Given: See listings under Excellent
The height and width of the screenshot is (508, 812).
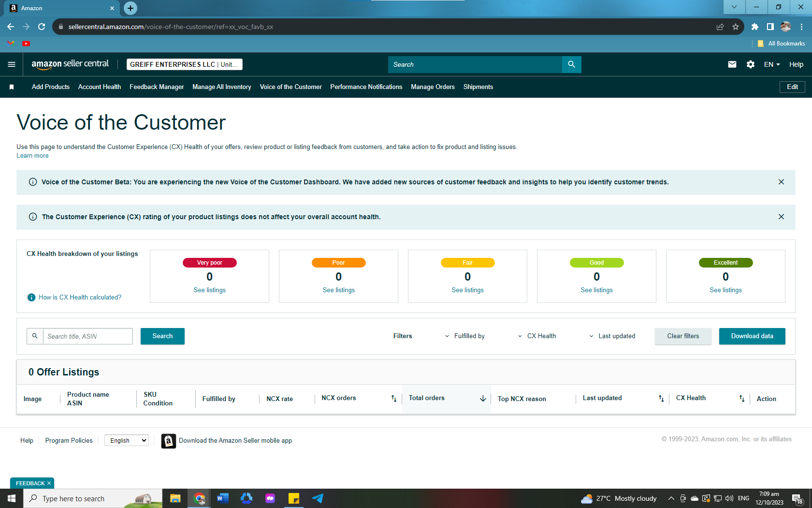Looking at the screenshot, I should click(x=725, y=290).
